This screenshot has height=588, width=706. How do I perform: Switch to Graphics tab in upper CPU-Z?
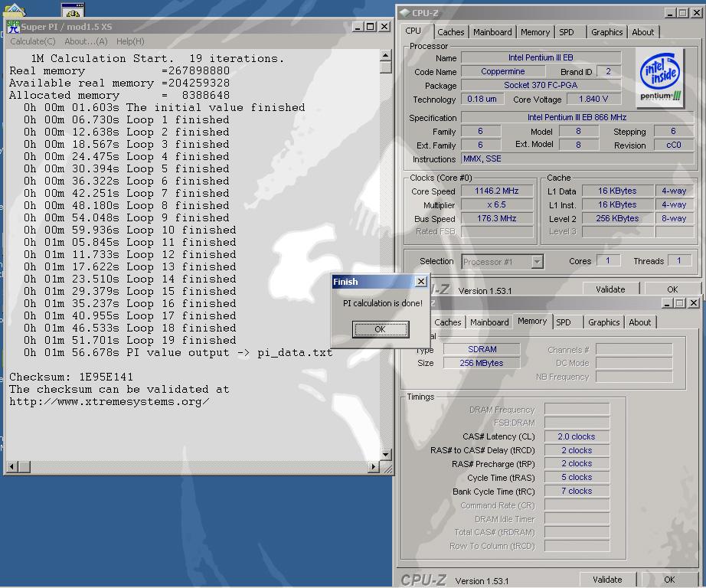606,32
